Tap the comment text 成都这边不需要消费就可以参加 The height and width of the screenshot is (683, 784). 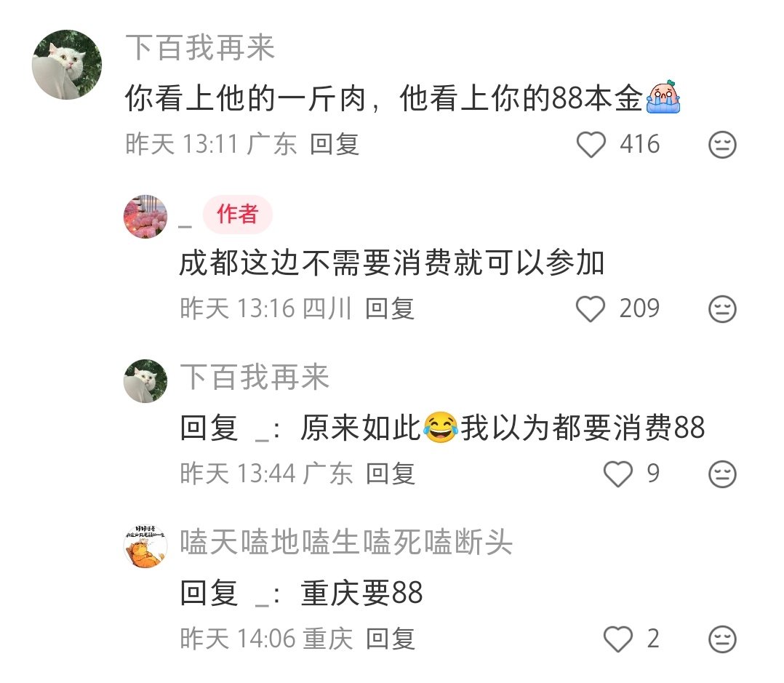click(x=392, y=263)
